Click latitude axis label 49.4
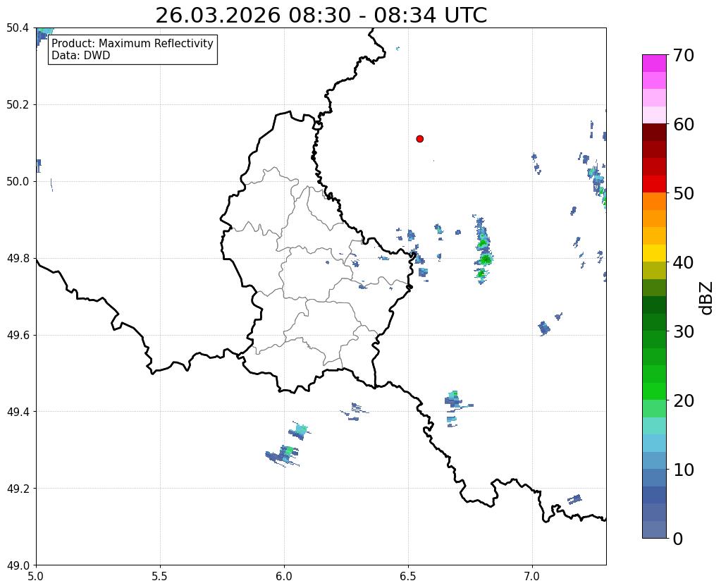The image size is (721, 588). (18, 412)
